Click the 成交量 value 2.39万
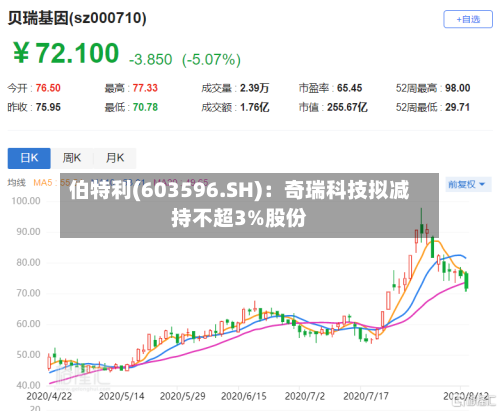 pos(254,88)
